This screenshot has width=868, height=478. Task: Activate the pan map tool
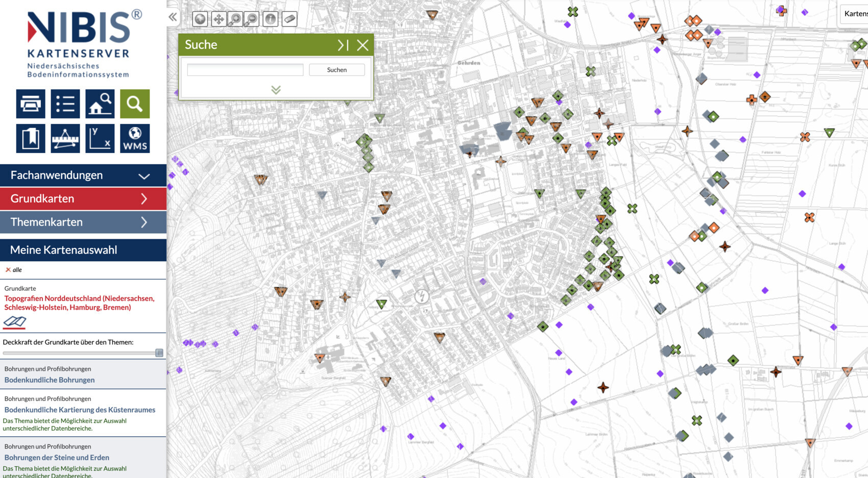click(x=218, y=19)
